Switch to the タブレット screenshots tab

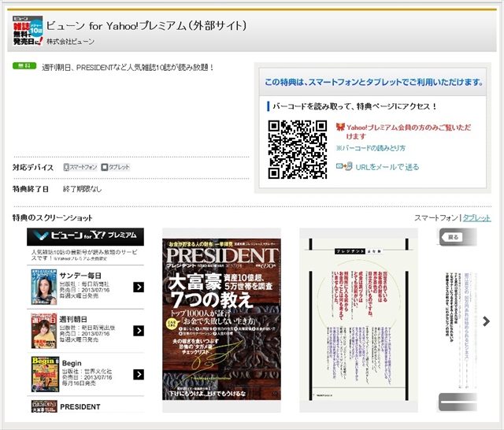point(476,218)
